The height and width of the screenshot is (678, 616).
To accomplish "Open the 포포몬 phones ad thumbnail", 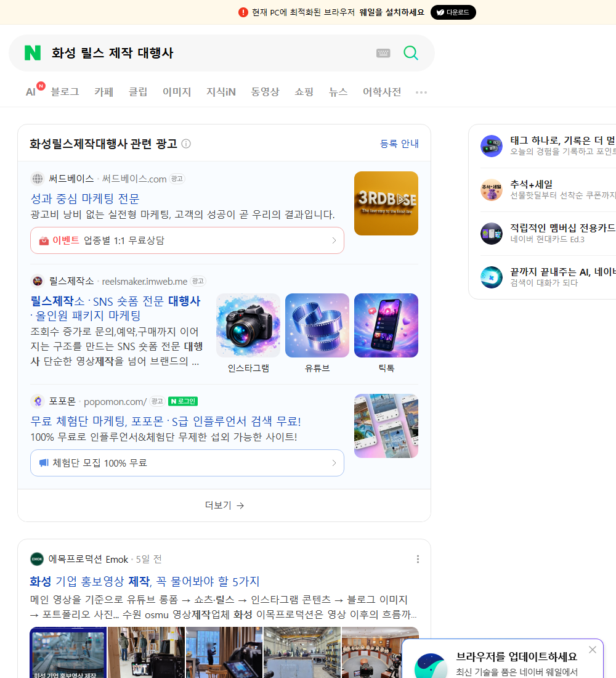I will pos(386,425).
